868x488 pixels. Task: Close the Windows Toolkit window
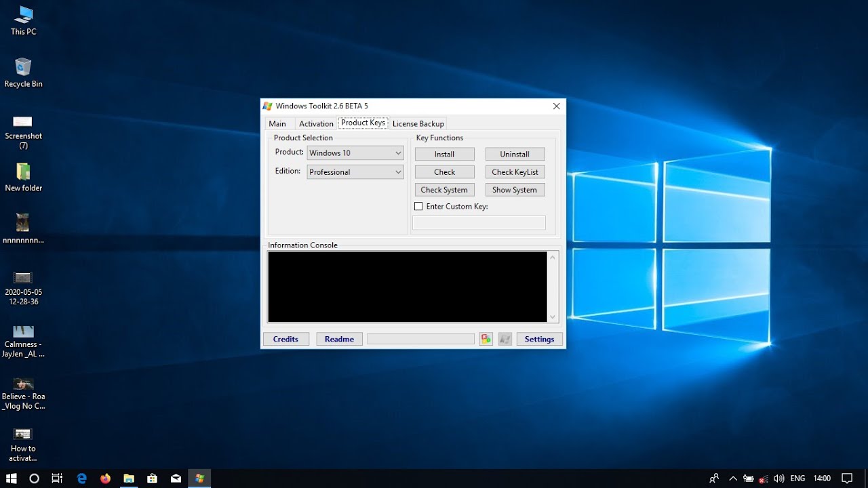click(x=556, y=106)
